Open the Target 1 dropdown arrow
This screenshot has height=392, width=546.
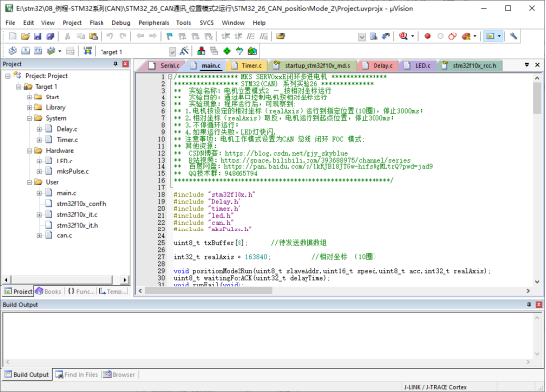point(172,52)
